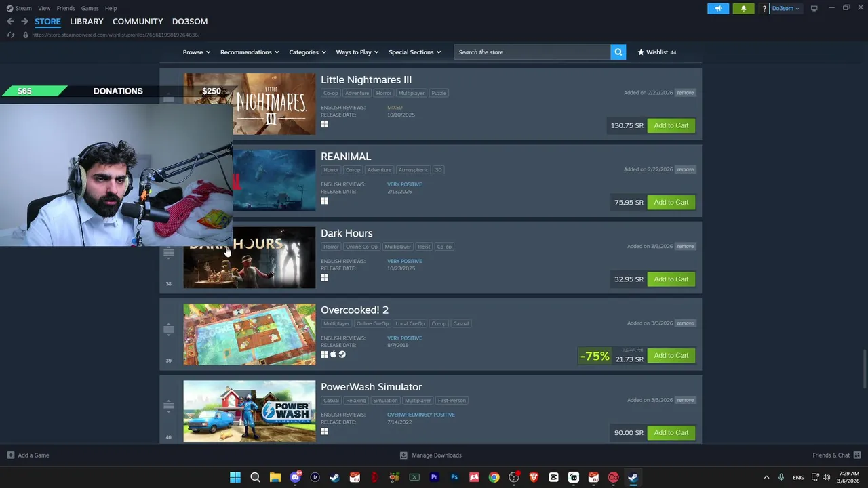
Task: Reload the page with the refresh icon
Action: [x=10, y=35]
